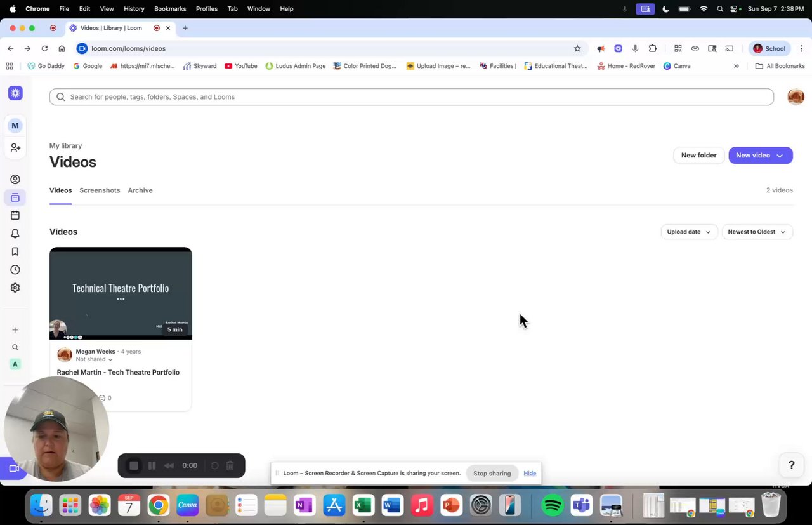The image size is (812, 525).
Task: Click the Megan Weeks author name
Action: (95, 352)
